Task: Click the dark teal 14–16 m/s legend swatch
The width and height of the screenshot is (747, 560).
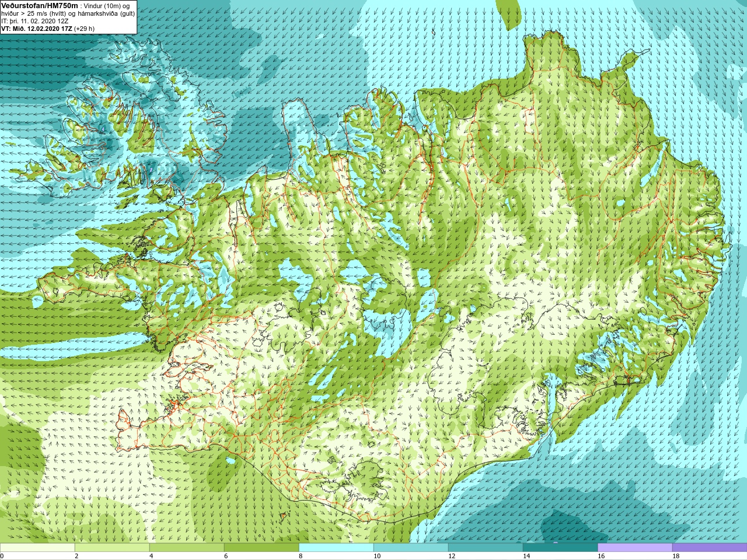Action: (x=560, y=548)
